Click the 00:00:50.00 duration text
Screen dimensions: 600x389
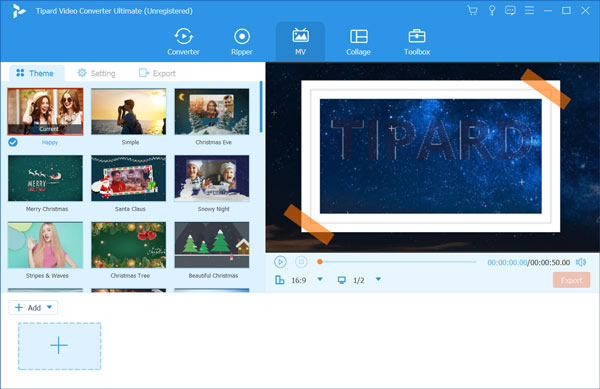pyautogui.click(x=550, y=262)
